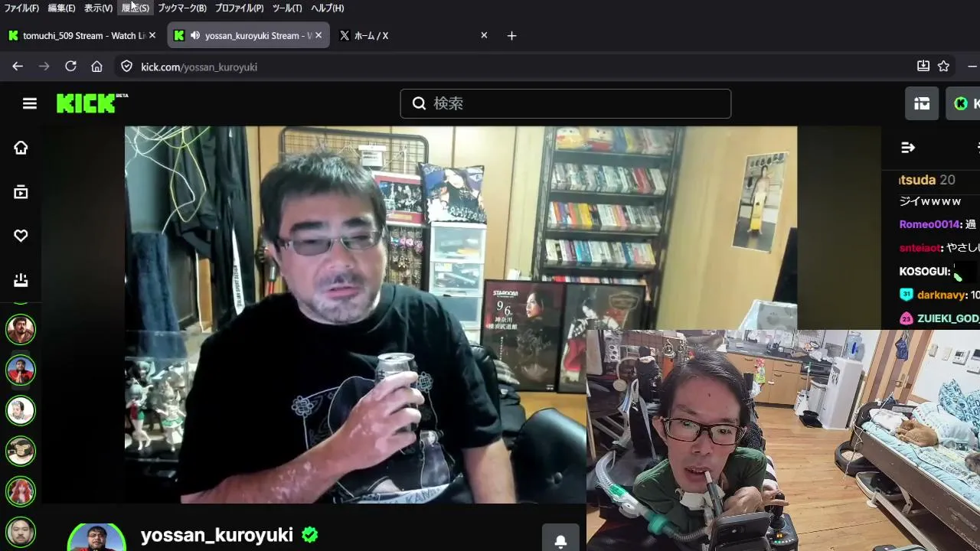Open the 編集(E) menu
This screenshot has width=980, height=551.
pos(61,8)
